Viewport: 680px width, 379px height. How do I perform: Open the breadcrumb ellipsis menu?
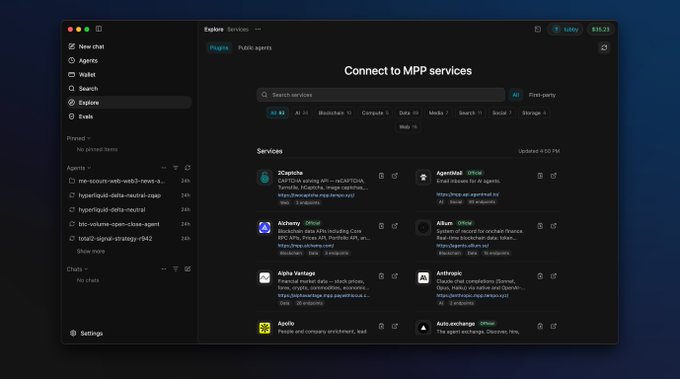tap(258, 29)
